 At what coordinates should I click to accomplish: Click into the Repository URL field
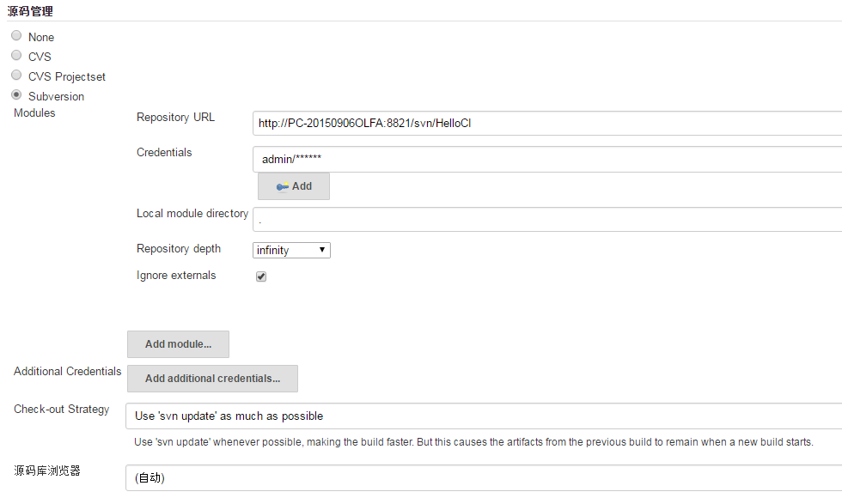tap(546, 123)
